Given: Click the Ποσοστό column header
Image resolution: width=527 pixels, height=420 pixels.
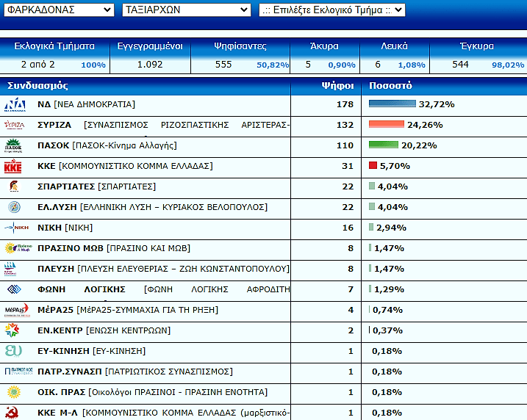Looking at the screenshot, I should point(390,85).
